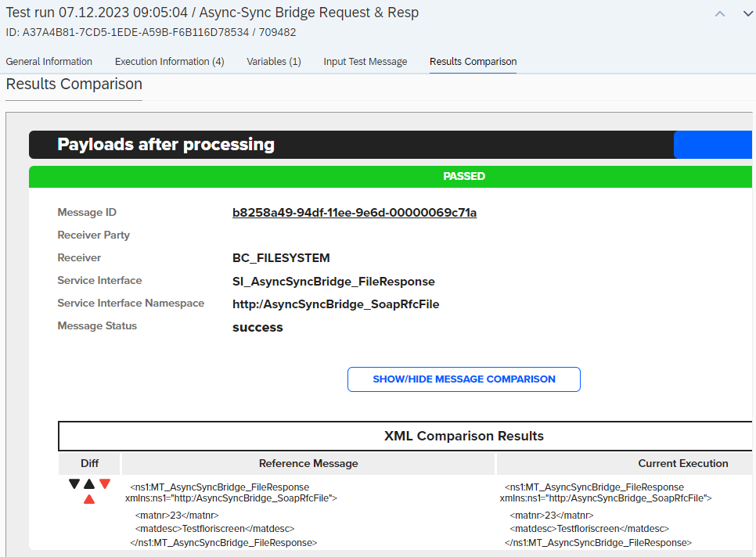Click matnr line in Reference Message
Image resolution: width=756 pixels, height=557 pixels.
[x=177, y=516]
